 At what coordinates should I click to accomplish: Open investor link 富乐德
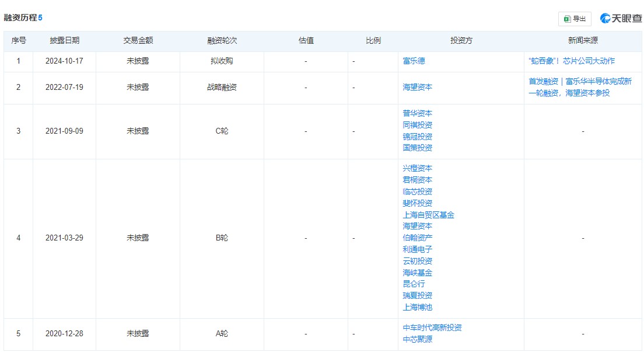(414, 61)
